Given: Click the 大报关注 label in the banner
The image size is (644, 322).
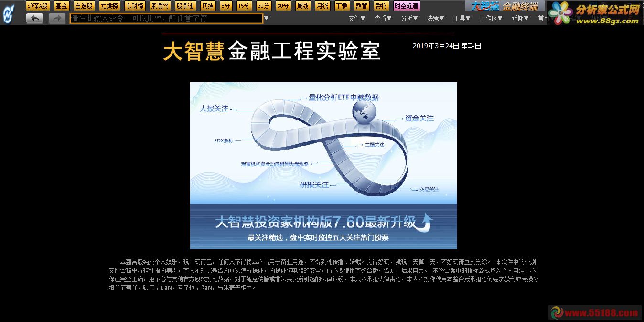Looking at the screenshot, I should [214, 108].
